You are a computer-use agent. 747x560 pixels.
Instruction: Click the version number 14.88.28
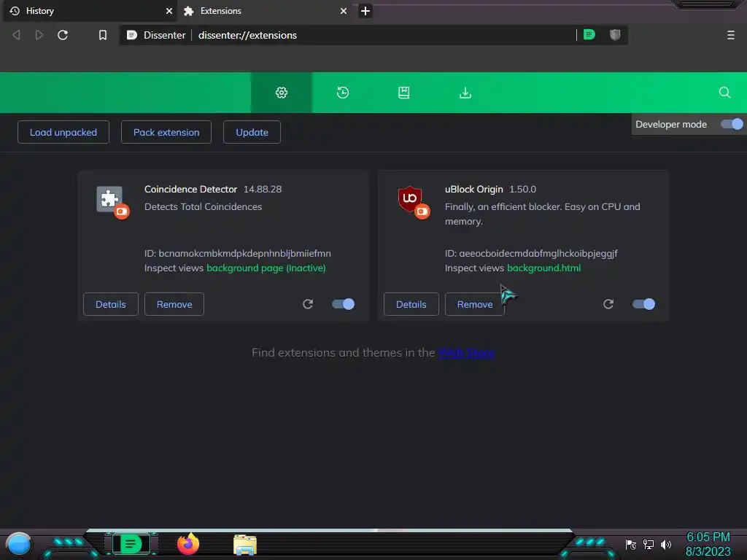click(x=263, y=189)
